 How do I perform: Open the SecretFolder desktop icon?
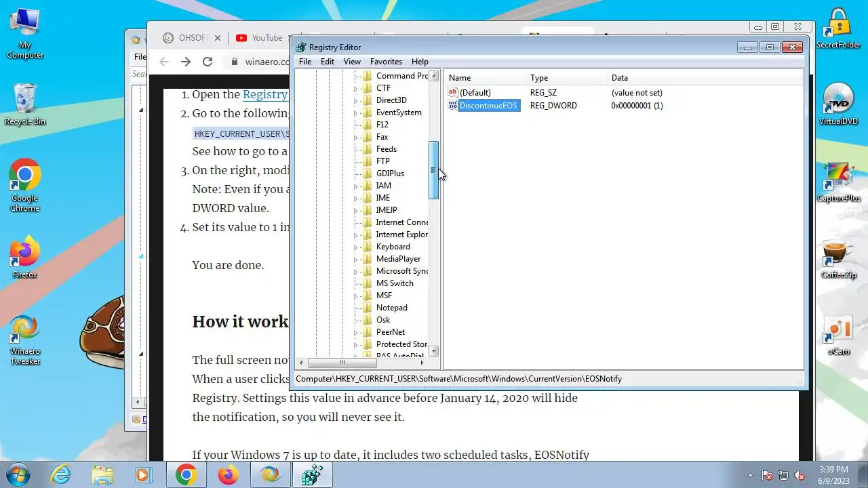[839, 28]
